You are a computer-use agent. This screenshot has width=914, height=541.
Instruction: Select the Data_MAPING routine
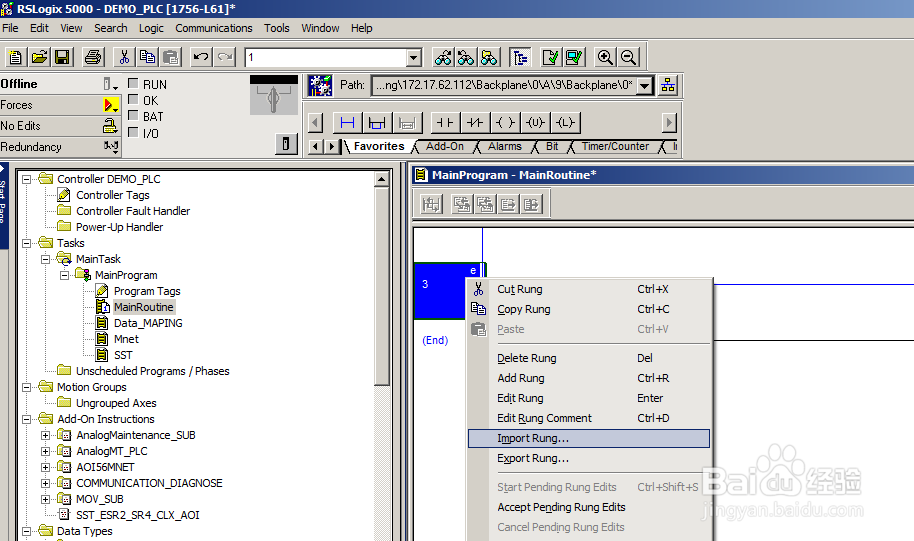(148, 323)
